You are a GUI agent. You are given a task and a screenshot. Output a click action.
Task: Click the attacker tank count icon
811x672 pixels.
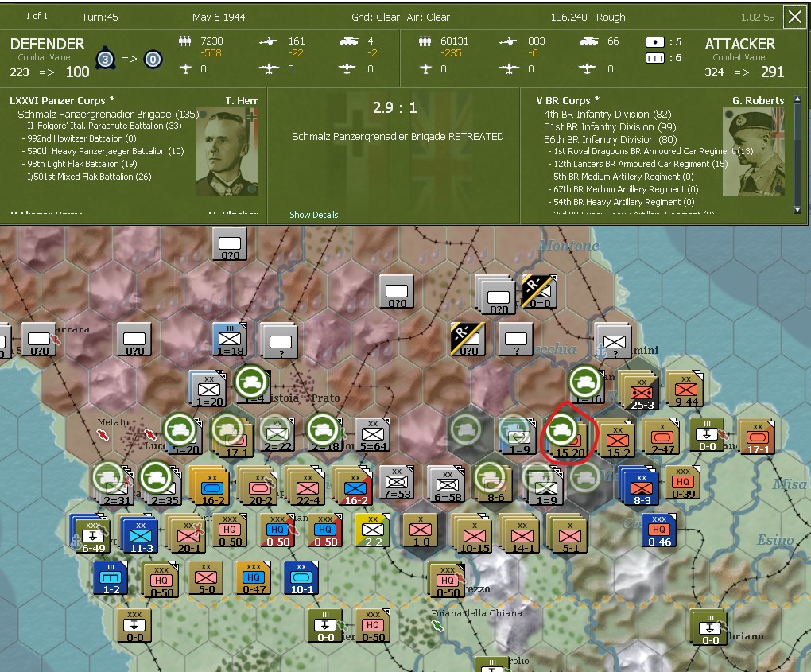588,41
